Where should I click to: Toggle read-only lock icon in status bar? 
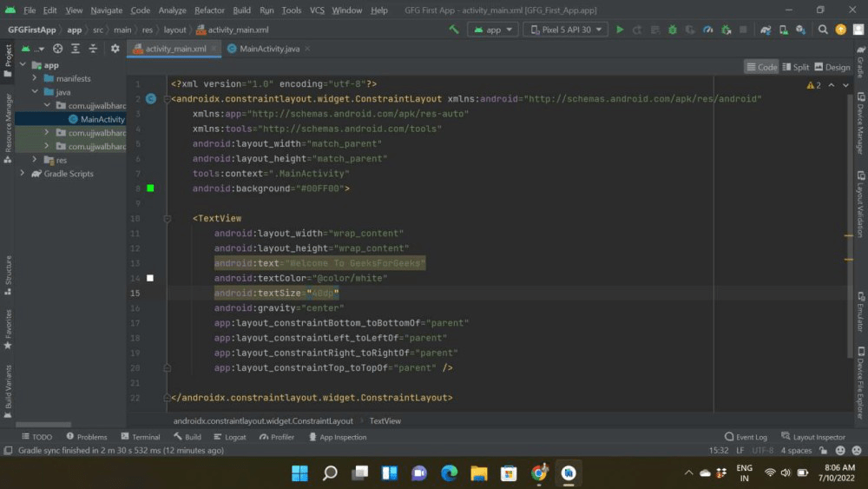pos(824,450)
